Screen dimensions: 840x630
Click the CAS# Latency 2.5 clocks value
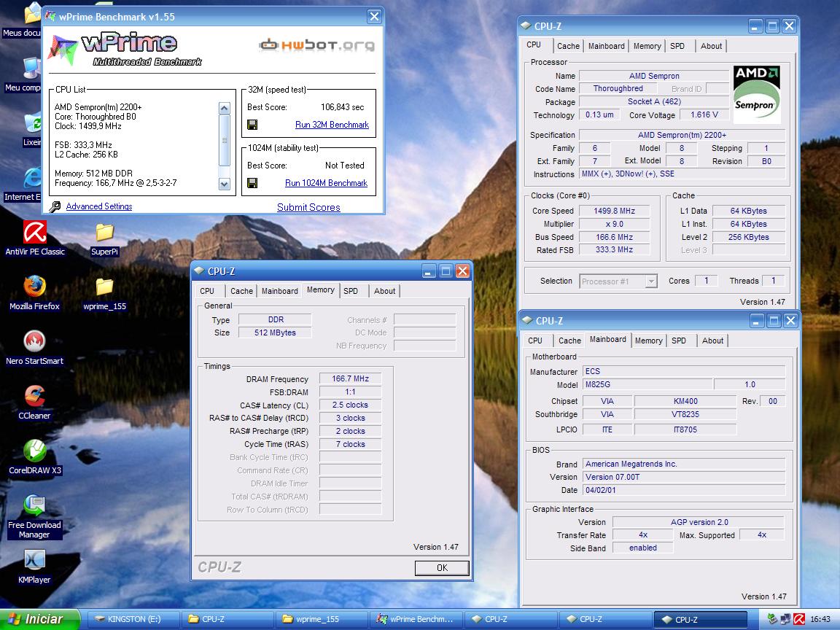tap(350, 405)
